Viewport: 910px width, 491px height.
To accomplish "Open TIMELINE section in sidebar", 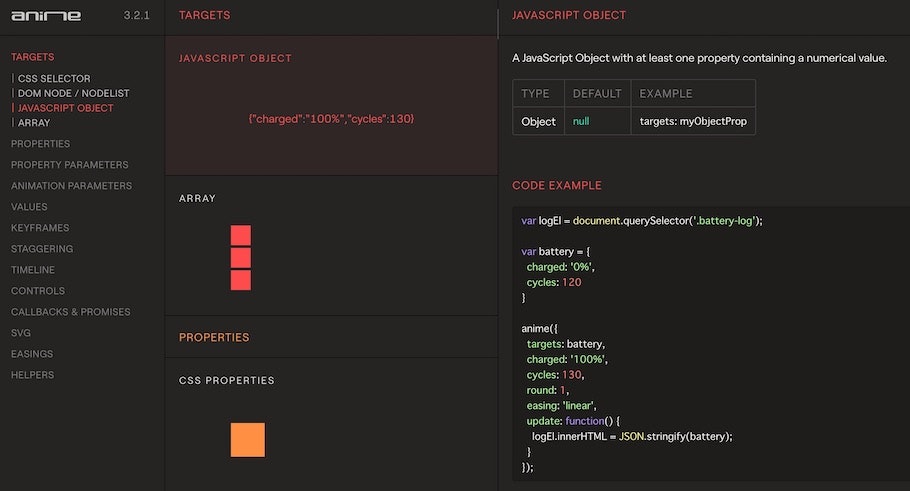I will [x=32, y=270].
